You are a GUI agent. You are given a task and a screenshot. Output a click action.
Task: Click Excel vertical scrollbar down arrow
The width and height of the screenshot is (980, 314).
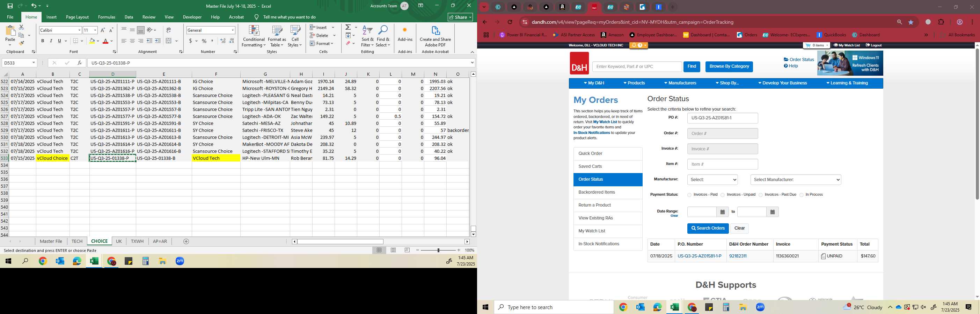(473, 234)
